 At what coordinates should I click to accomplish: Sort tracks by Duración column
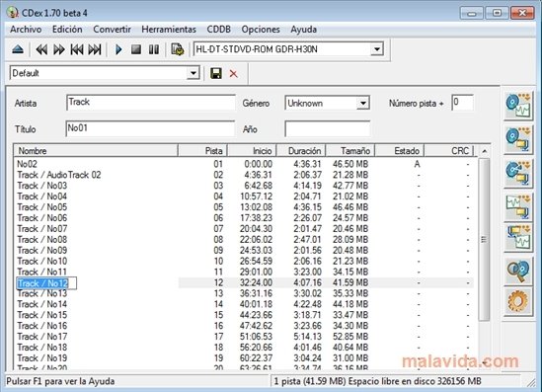pyautogui.click(x=301, y=151)
